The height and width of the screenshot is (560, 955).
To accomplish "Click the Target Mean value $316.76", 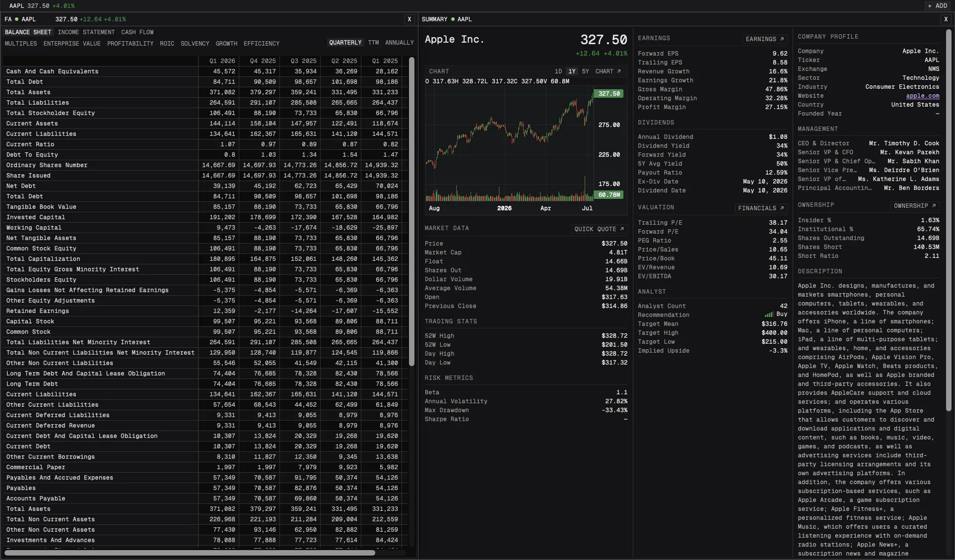I will tap(774, 324).
